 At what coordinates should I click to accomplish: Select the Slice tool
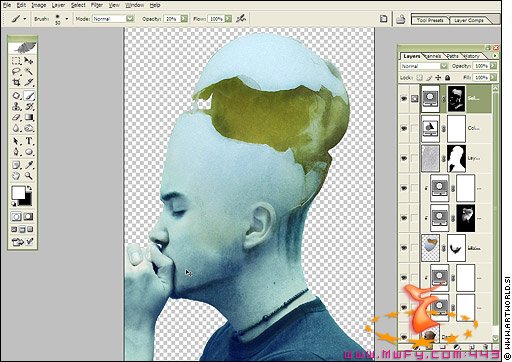click(x=29, y=82)
